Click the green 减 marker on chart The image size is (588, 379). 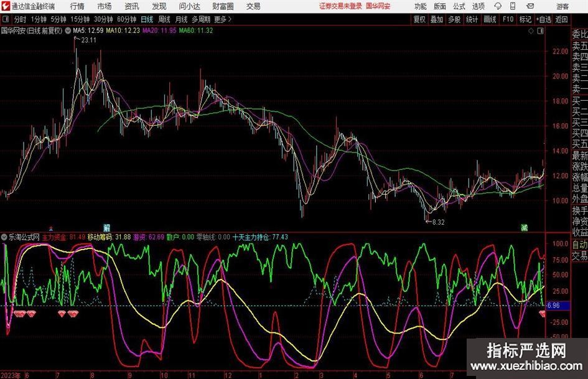(525, 227)
